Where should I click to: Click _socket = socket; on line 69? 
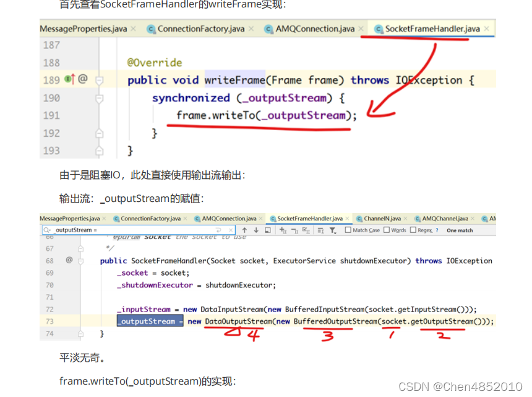[153, 273]
